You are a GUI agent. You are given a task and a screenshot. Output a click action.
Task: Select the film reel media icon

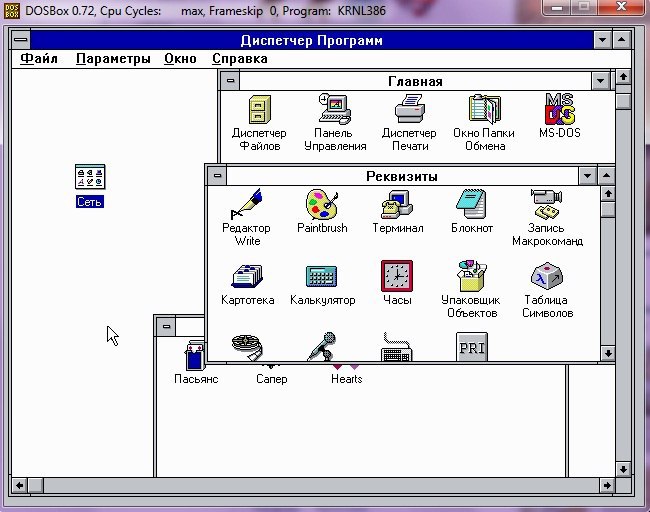click(247, 347)
